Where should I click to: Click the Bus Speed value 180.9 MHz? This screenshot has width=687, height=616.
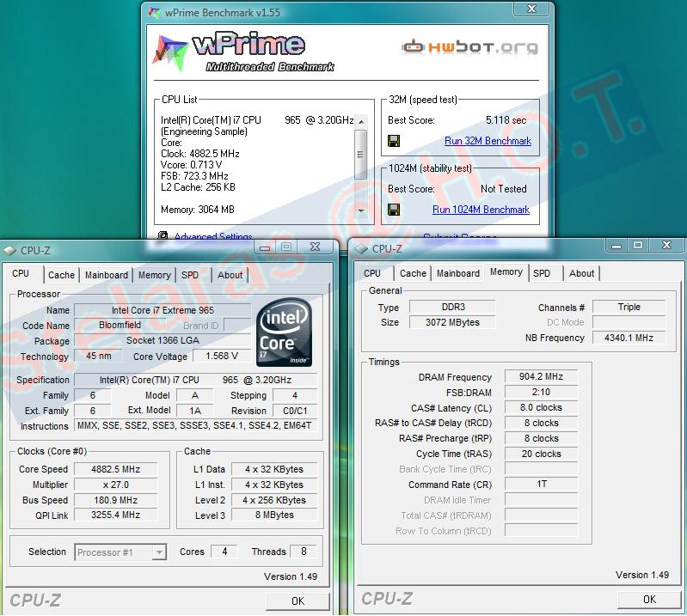[116, 500]
